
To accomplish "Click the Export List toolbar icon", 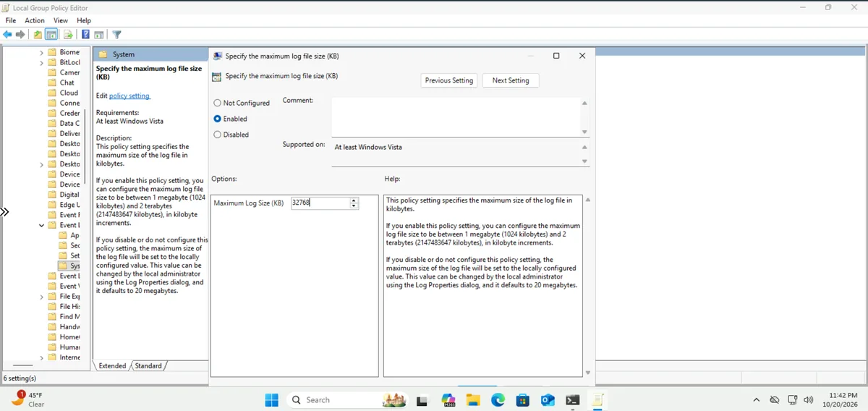I will [68, 34].
